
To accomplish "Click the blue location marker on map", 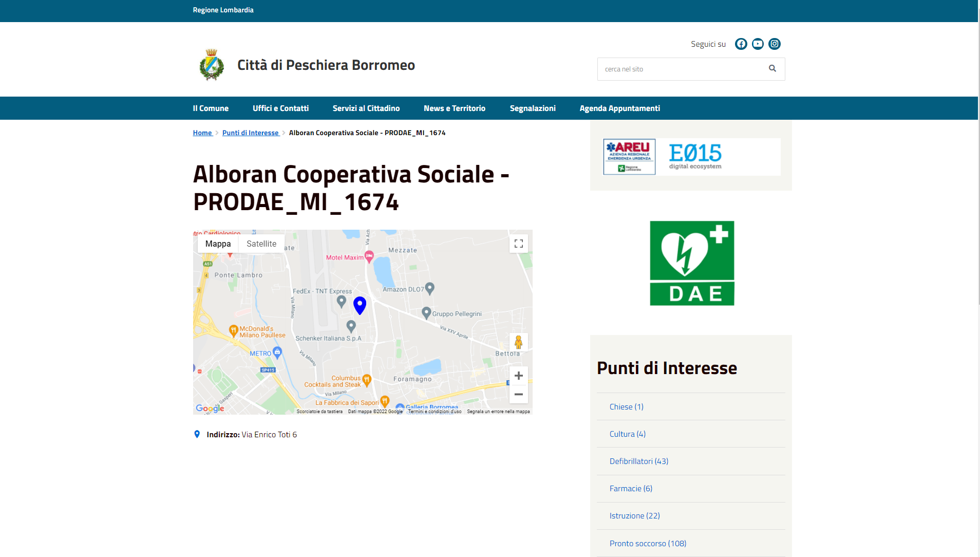I will click(360, 305).
